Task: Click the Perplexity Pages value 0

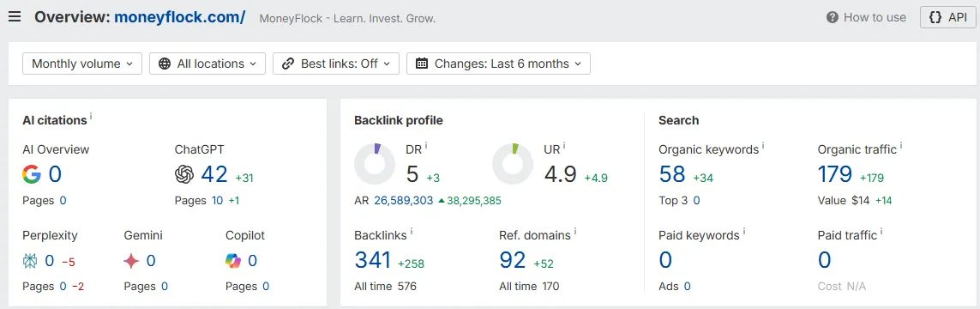Action: (63, 287)
